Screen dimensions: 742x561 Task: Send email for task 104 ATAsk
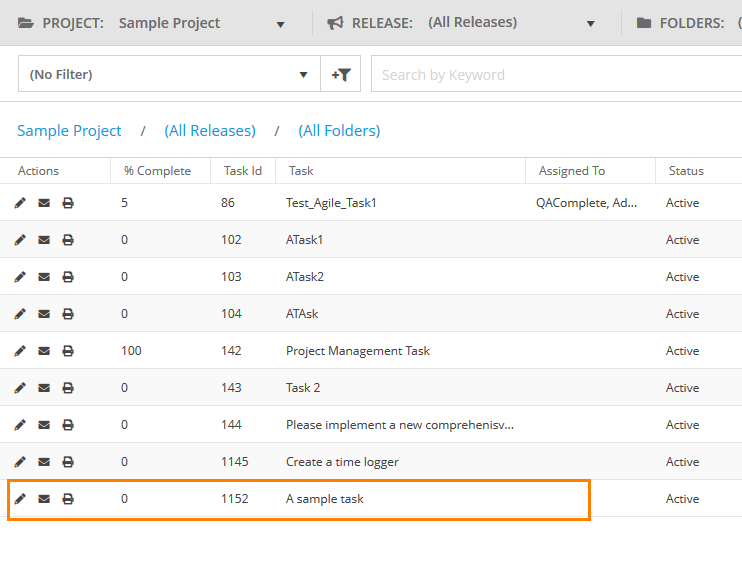click(44, 314)
